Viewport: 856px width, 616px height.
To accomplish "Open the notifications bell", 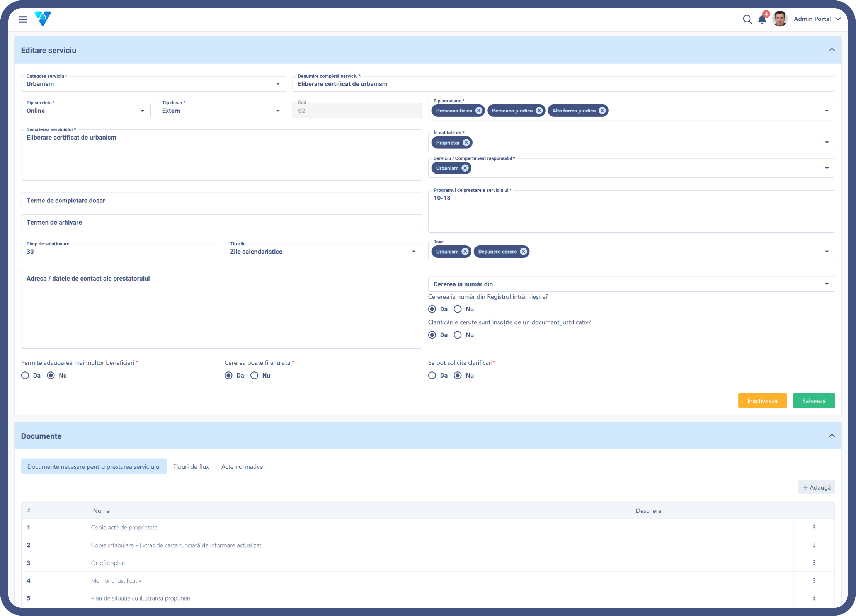I will [762, 19].
